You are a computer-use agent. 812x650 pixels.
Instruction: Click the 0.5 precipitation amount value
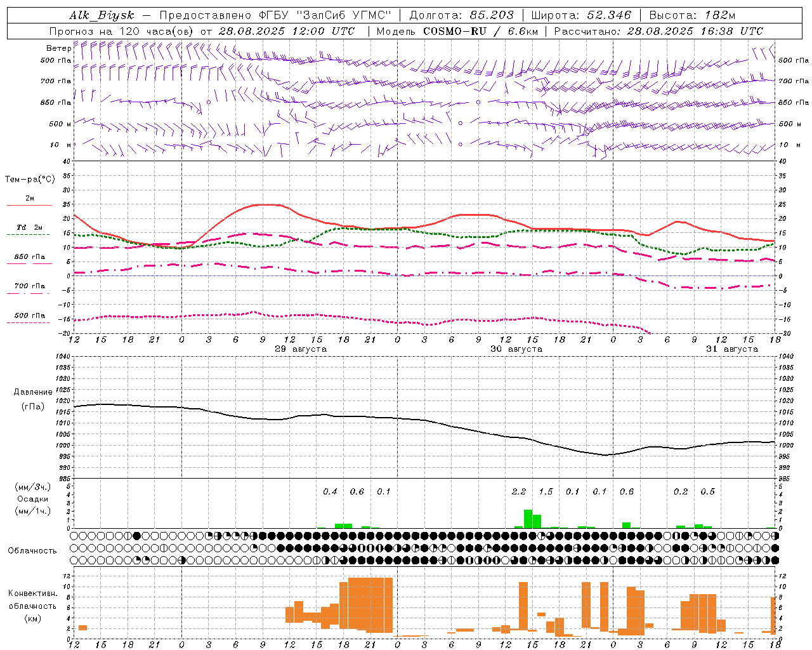[707, 491]
